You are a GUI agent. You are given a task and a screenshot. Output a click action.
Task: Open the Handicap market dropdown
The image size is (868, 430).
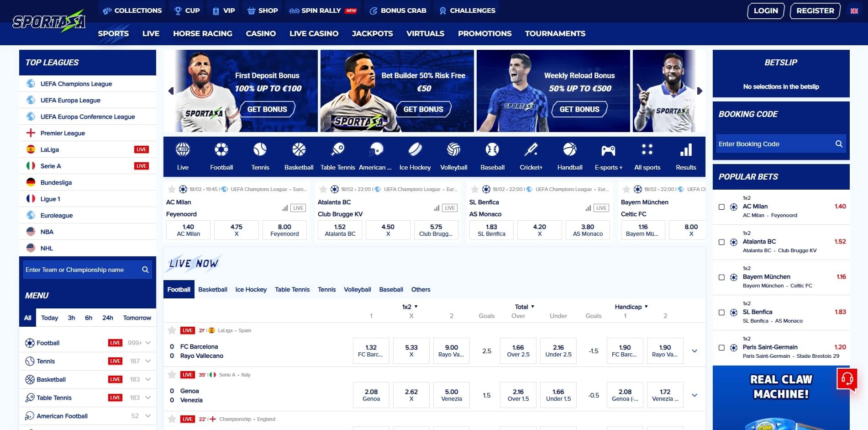[631, 307]
